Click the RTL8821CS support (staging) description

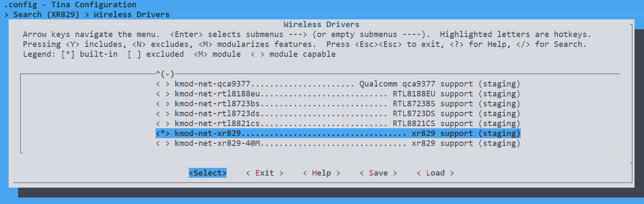pos(456,124)
